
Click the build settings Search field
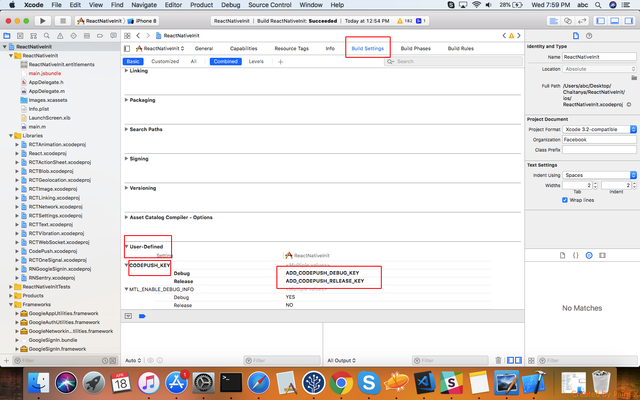point(453,61)
